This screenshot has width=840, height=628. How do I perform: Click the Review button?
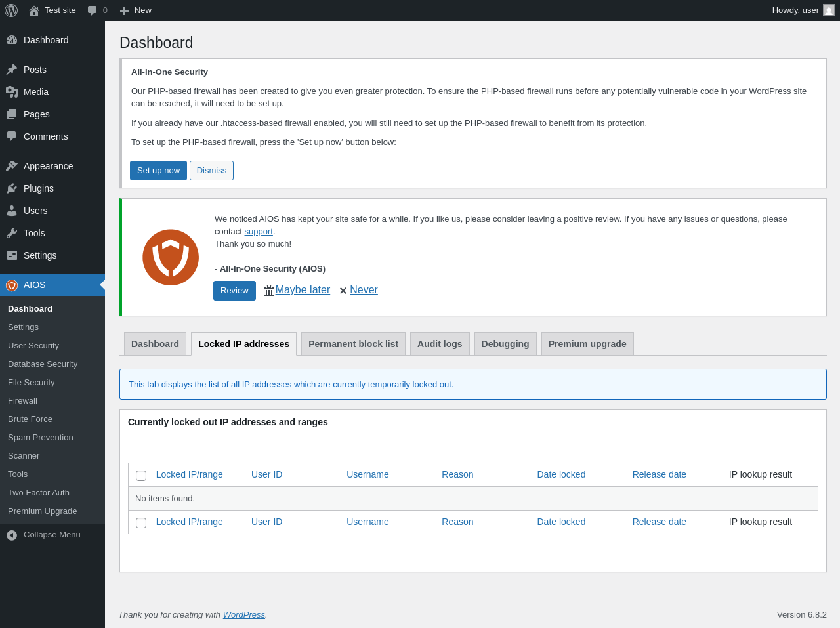coord(234,291)
